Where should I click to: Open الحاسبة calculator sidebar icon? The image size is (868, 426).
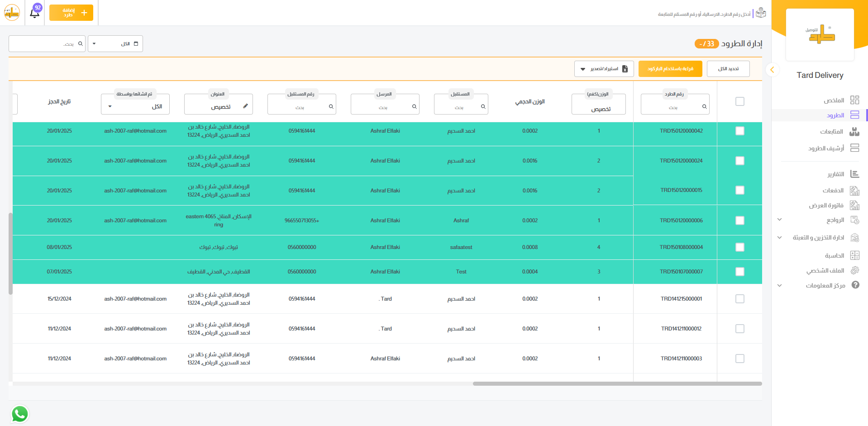point(854,255)
